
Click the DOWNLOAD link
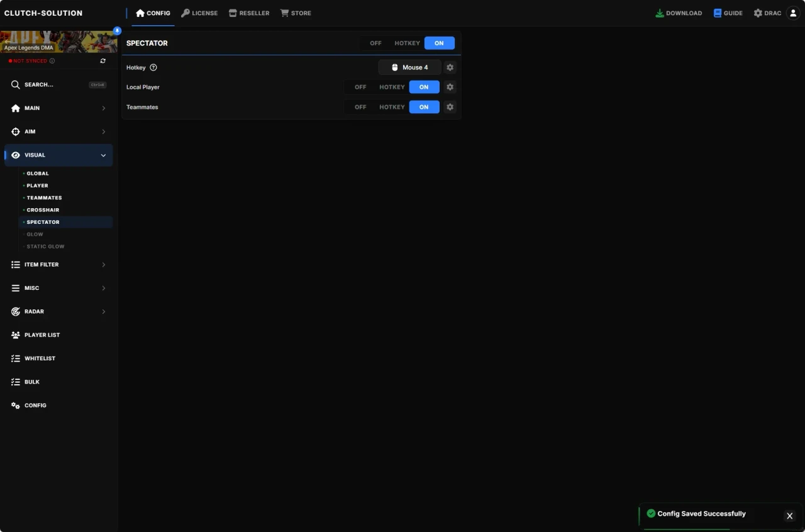pos(678,13)
